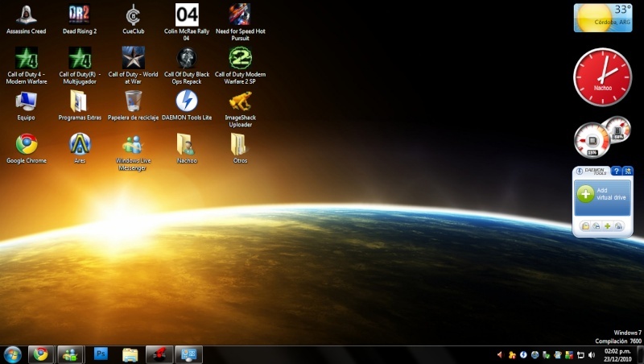Click the yellow messenger buddy tray icon

pos(512,354)
